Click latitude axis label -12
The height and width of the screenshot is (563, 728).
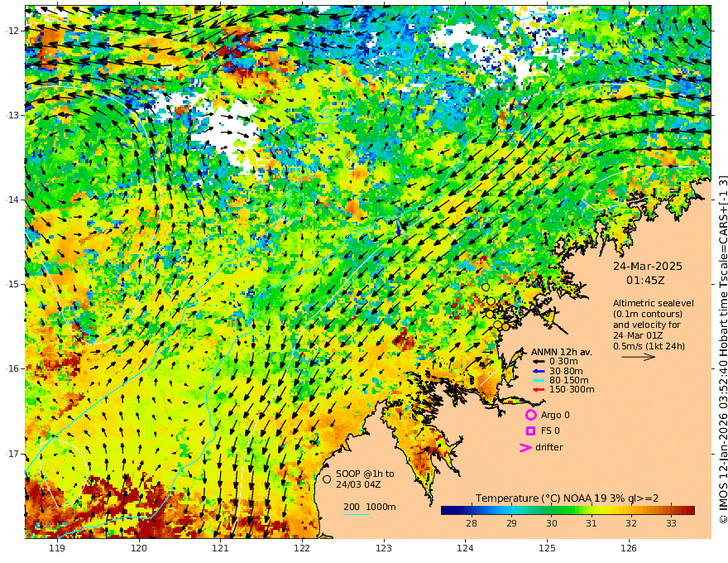click(x=13, y=31)
